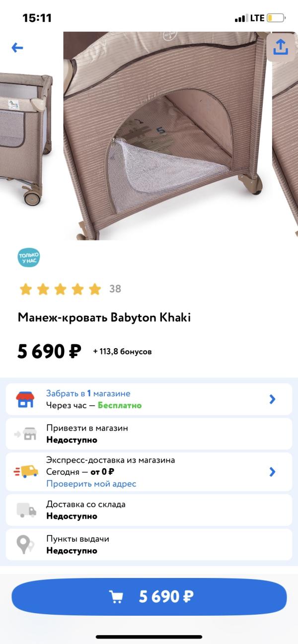Tap the 'Только у нас' badge icon

(28, 257)
